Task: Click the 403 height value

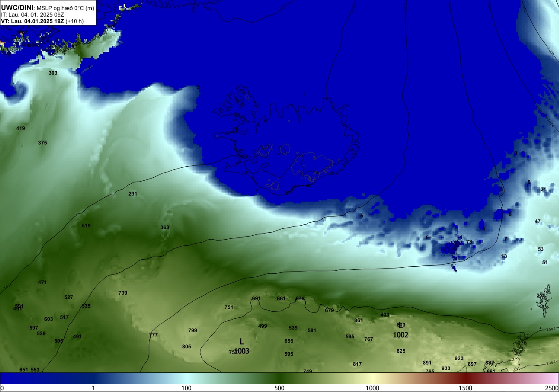Action: click(x=385, y=315)
